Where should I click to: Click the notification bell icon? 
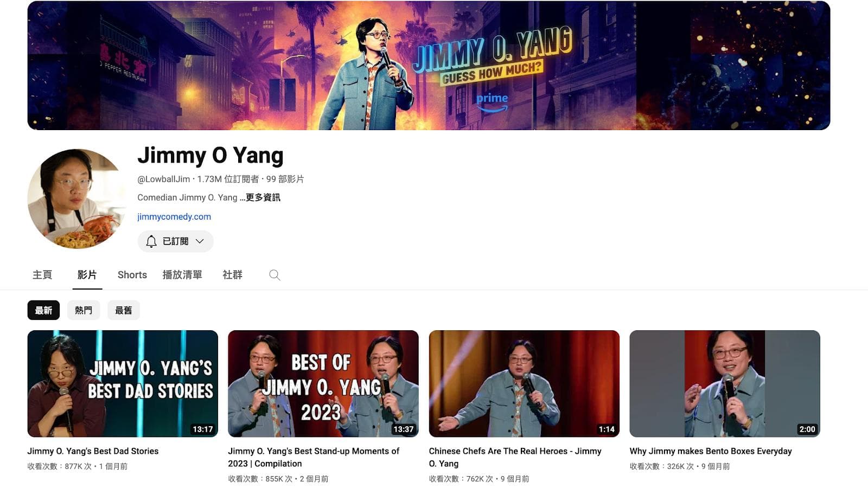tap(151, 241)
